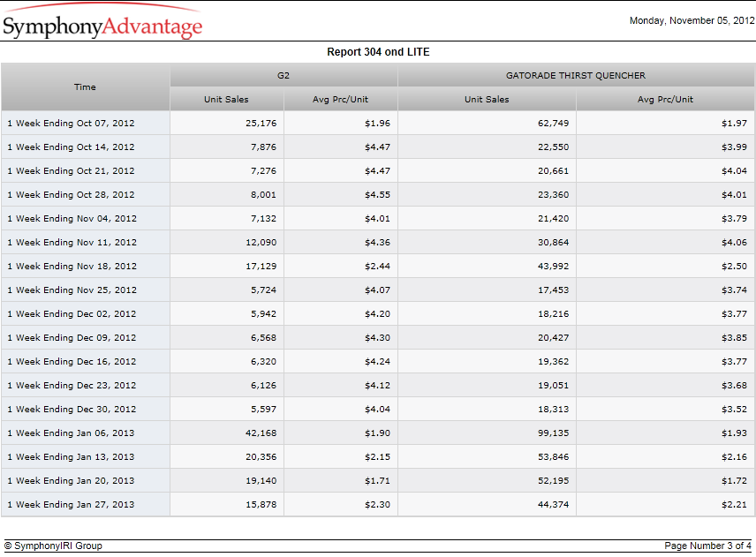Click G2 price value $2.15
The width and height of the screenshot is (756, 557).
(x=377, y=456)
